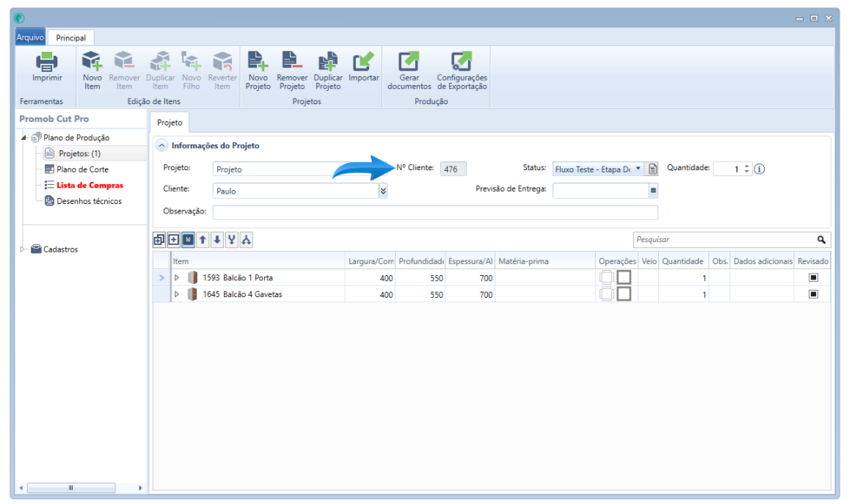Select Projetos: (1) in the tree
This screenshot has height=504, width=852.
click(x=80, y=154)
